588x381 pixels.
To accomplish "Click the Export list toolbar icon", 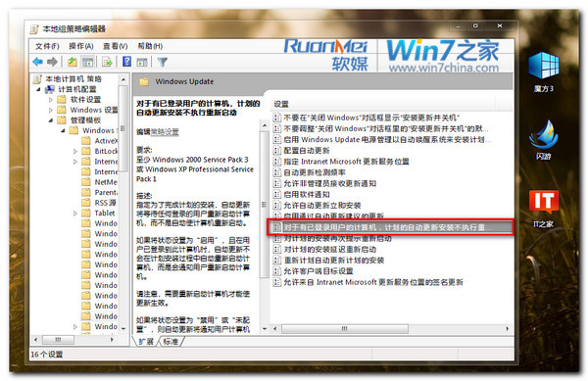I will point(107,62).
